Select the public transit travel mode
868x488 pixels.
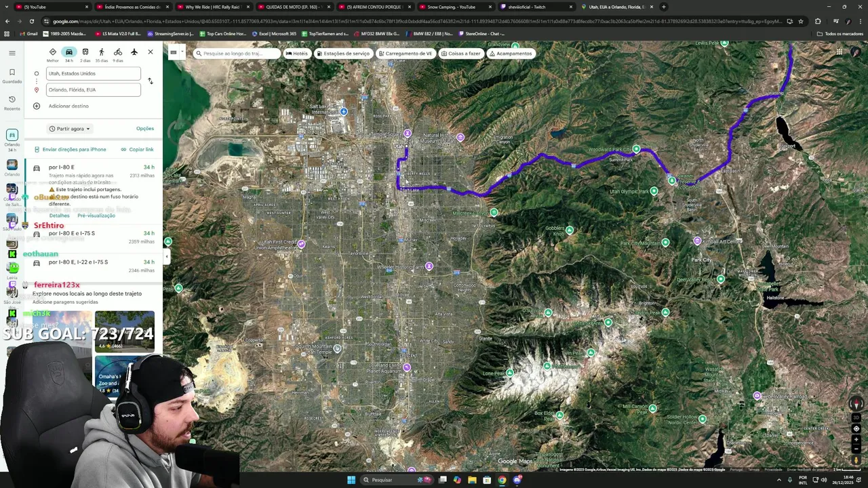(85, 55)
